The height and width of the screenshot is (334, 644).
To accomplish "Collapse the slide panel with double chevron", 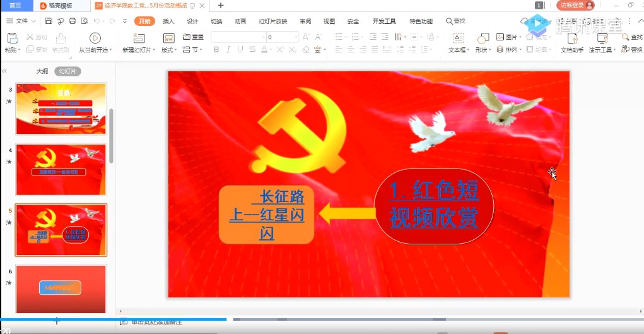I will click(x=5, y=71).
